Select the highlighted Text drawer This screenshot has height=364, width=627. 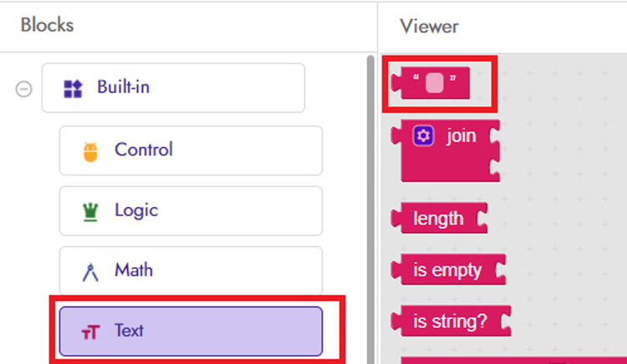(191, 331)
